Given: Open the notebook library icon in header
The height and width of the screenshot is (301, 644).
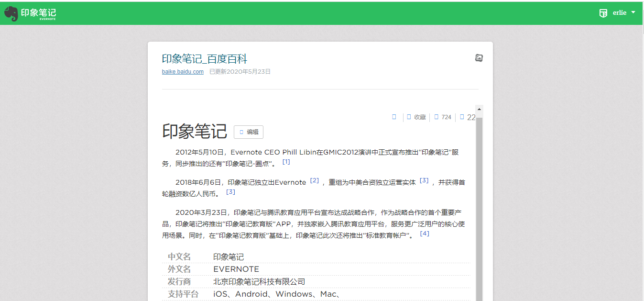Looking at the screenshot, I should 603,13.
